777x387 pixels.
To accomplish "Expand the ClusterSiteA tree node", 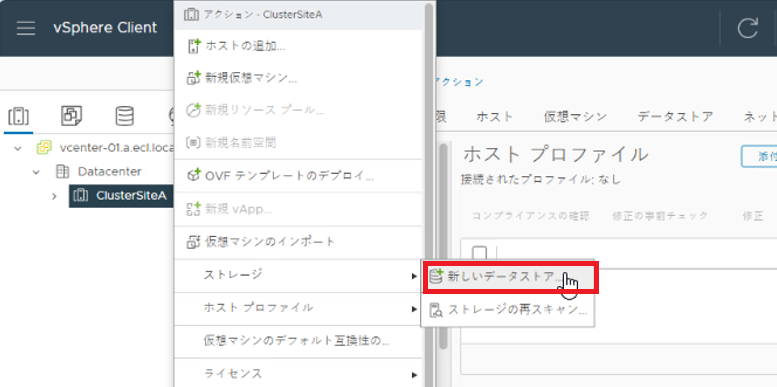I will tap(54, 196).
